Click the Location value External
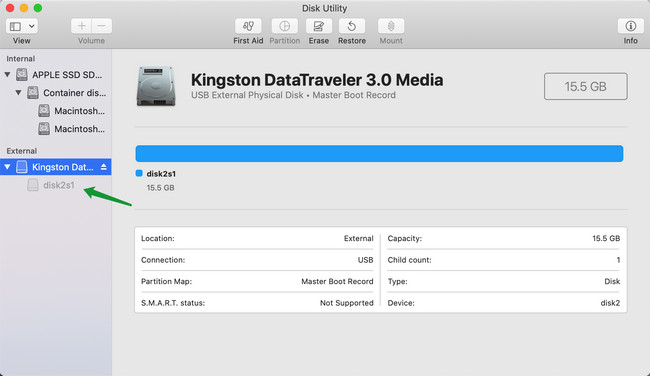 tap(358, 238)
